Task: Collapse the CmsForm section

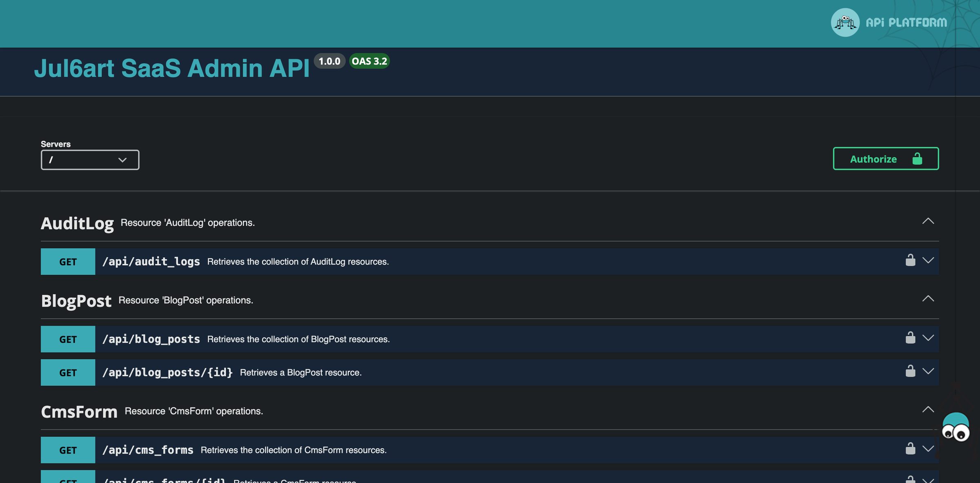Action: [x=928, y=410]
